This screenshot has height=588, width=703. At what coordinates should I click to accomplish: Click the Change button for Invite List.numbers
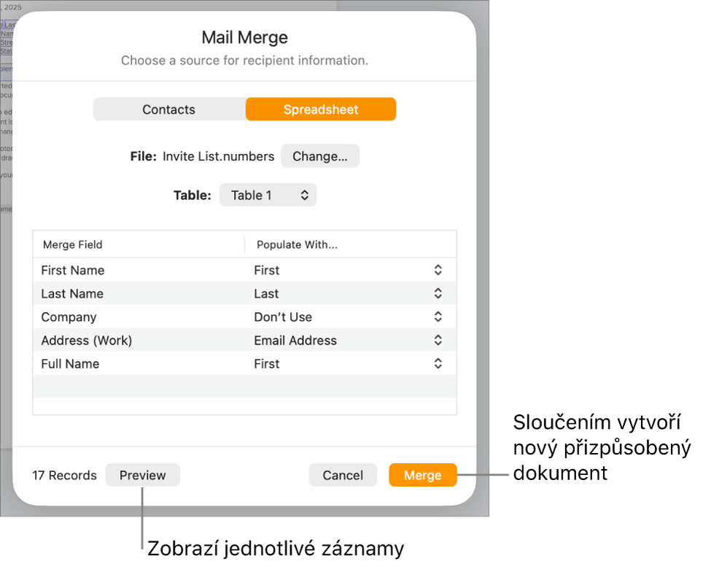[320, 155]
